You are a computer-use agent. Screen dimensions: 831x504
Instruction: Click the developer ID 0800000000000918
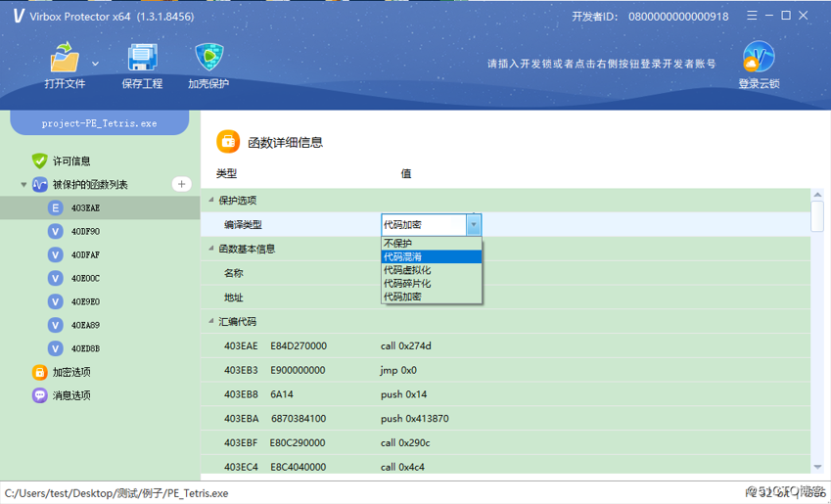(678, 17)
